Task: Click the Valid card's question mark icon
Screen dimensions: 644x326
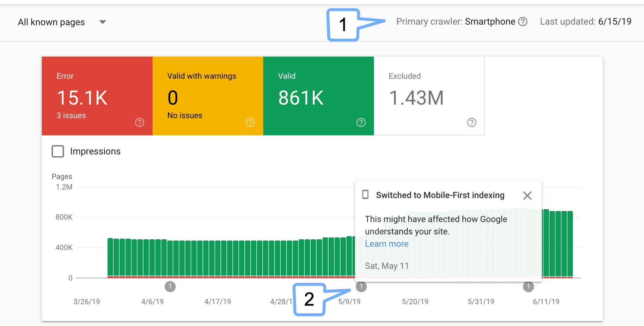Action: 361,122
